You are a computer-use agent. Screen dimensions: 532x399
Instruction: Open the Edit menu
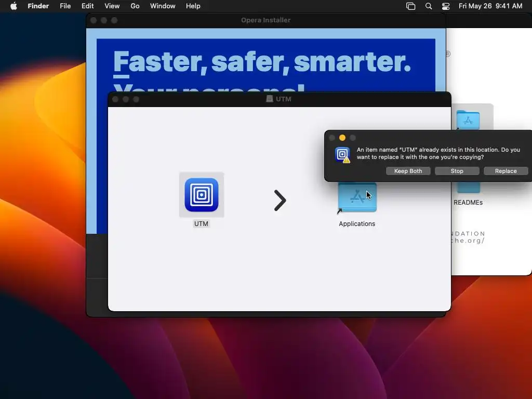87,6
